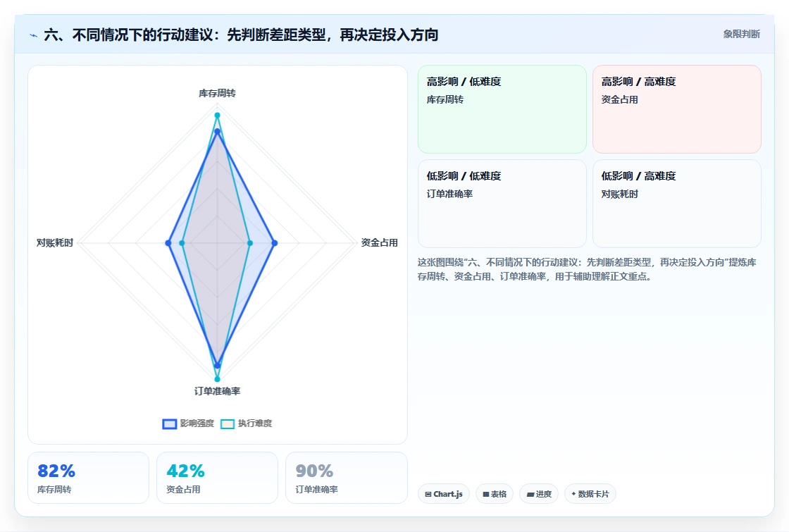
Task: Open the 低影响 / 低难度 quadrant card
Action: click(x=502, y=204)
